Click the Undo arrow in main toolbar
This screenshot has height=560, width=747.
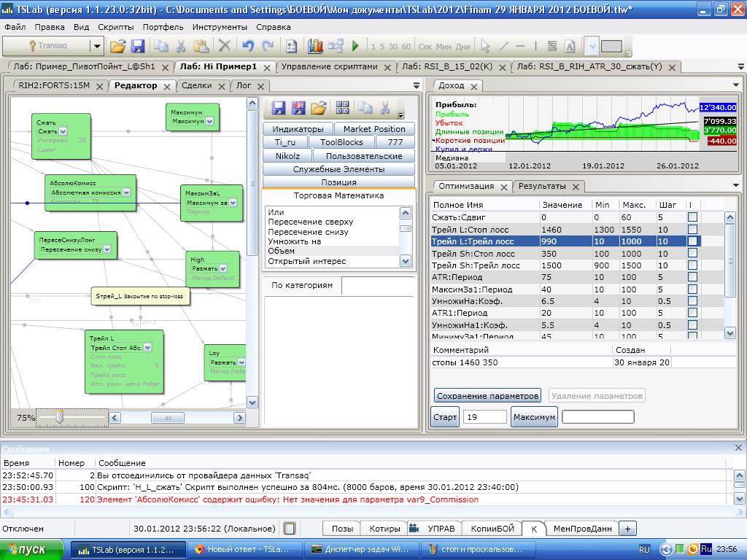pos(247,46)
